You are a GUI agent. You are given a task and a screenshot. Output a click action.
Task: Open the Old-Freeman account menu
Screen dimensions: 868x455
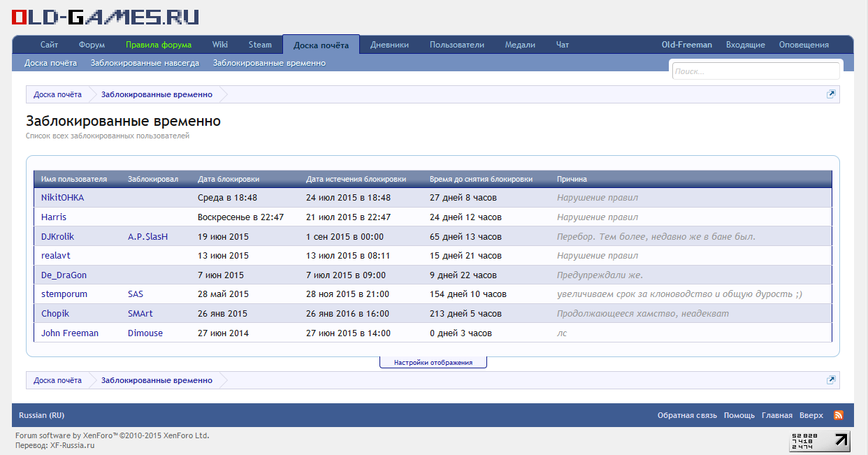(x=686, y=45)
